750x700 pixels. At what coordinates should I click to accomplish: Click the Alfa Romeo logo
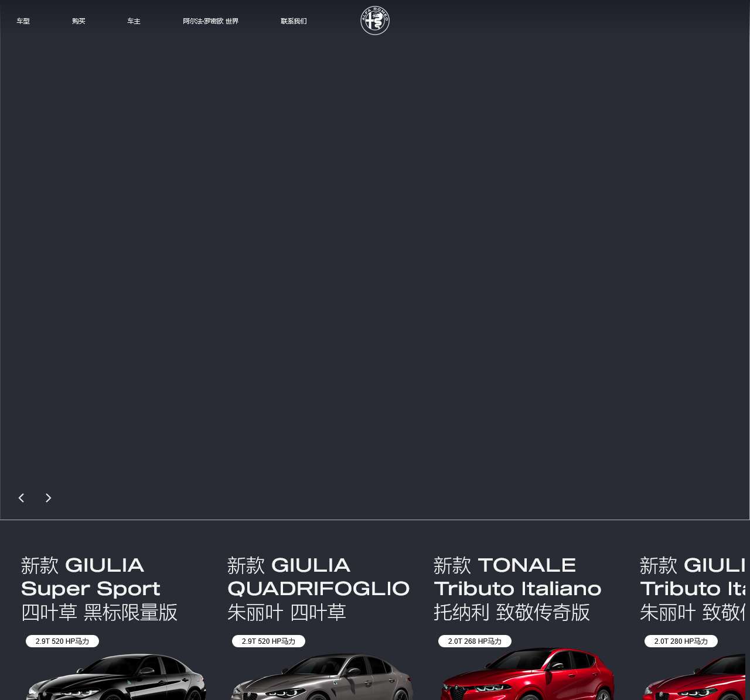(375, 21)
